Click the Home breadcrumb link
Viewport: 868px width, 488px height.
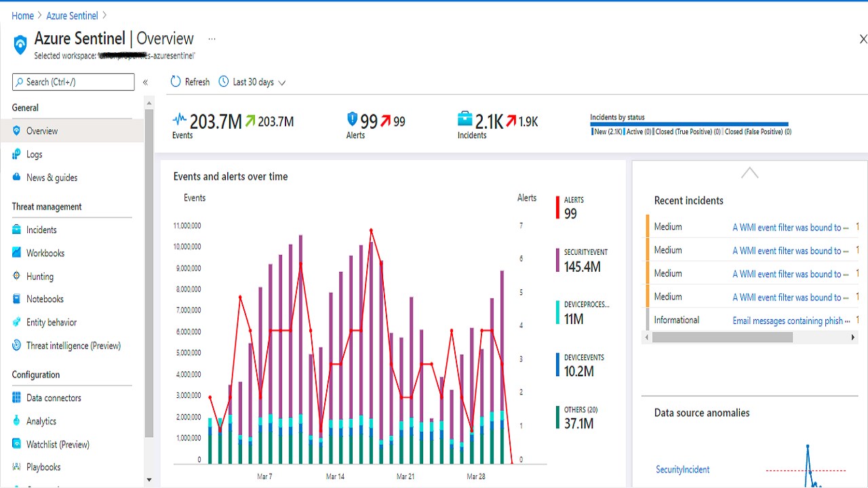coord(22,16)
